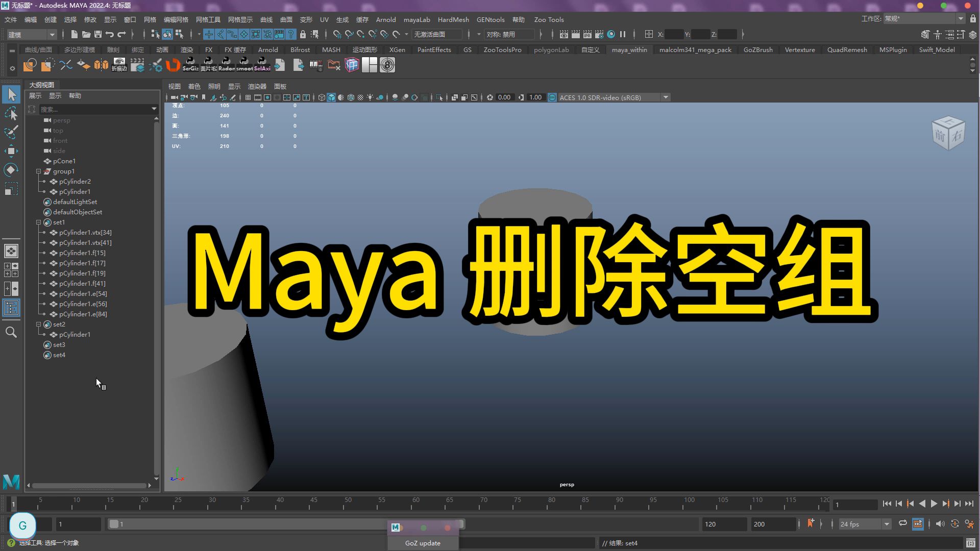Toggle audio speaker icon near fps
Viewport: 980px width, 551px height.
click(940, 524)
